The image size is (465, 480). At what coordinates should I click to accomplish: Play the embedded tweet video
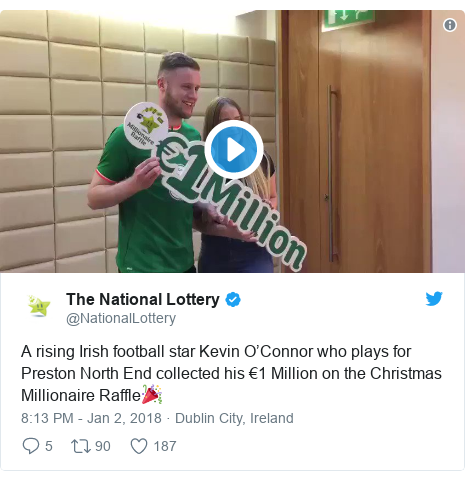(x=234, y=149)
